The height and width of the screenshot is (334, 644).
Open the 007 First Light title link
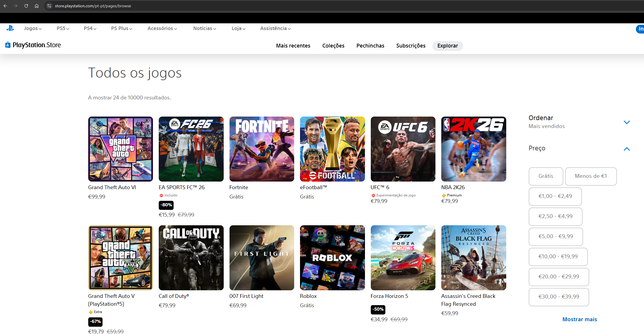(246, 296)
